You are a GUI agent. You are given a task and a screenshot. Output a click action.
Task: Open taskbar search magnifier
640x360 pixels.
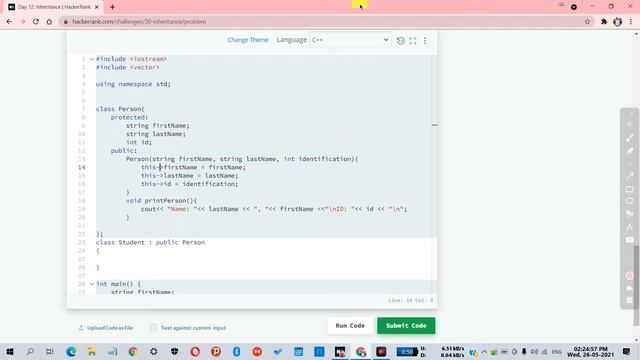(30, 351)
